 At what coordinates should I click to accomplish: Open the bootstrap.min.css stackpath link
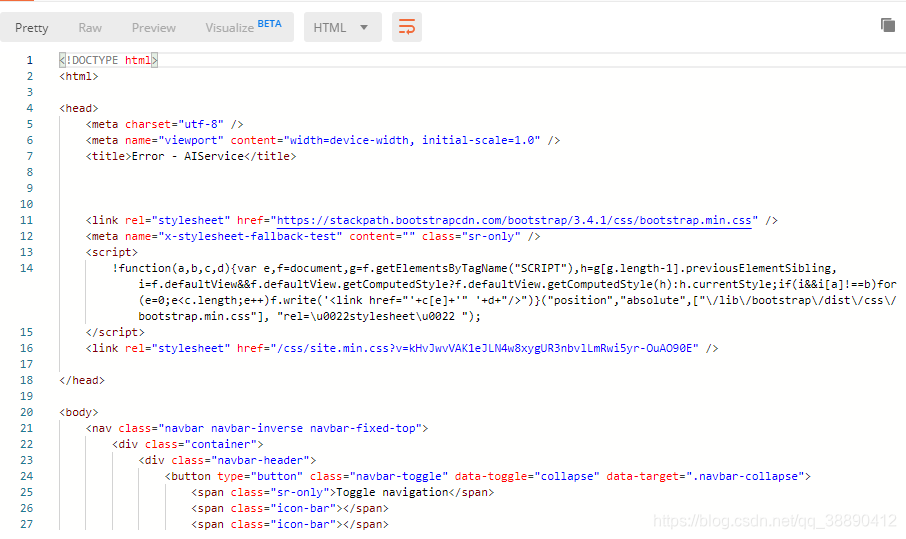514,220
